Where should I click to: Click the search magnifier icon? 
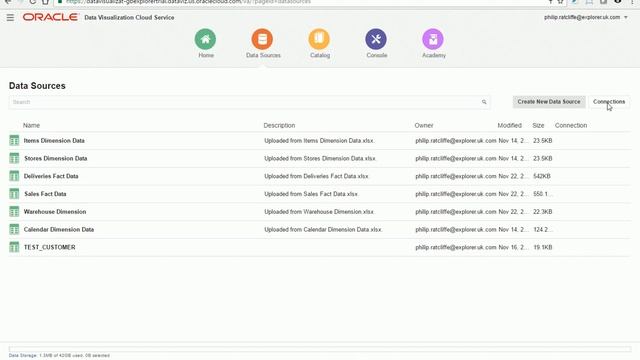[484, 102]
